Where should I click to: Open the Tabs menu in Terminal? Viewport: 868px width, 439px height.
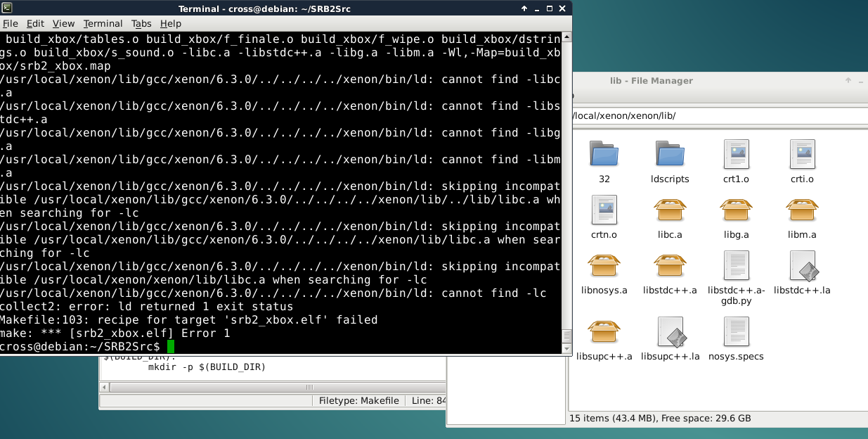[141, 23]
